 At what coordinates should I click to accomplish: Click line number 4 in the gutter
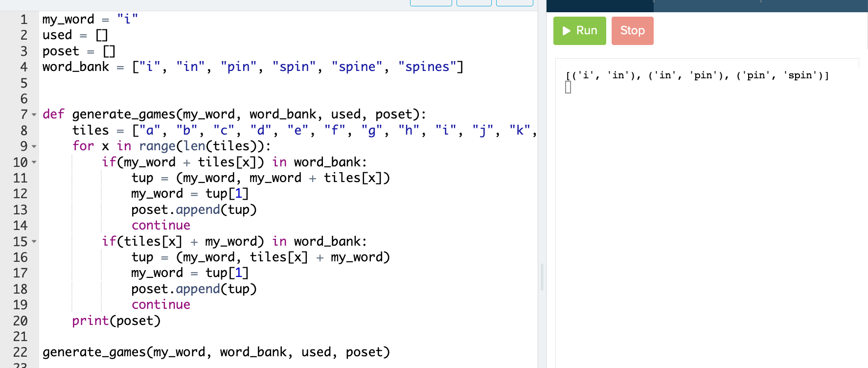pos(23,67)
